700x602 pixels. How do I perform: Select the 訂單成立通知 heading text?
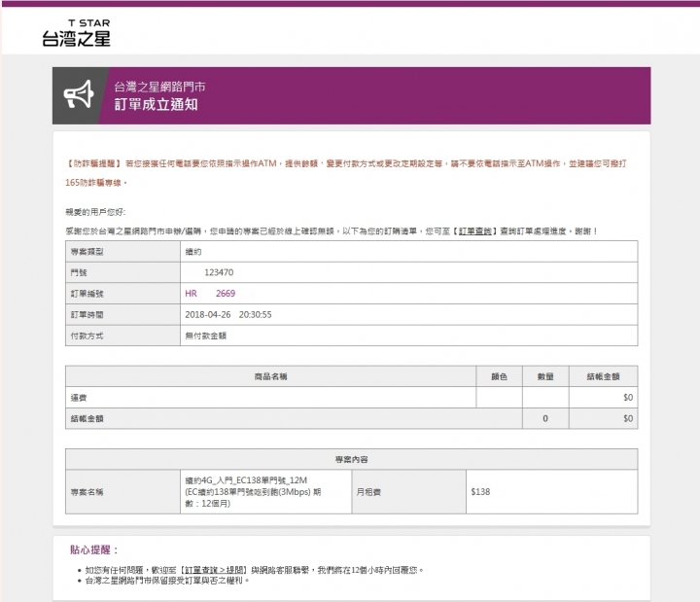click(156, 104)
